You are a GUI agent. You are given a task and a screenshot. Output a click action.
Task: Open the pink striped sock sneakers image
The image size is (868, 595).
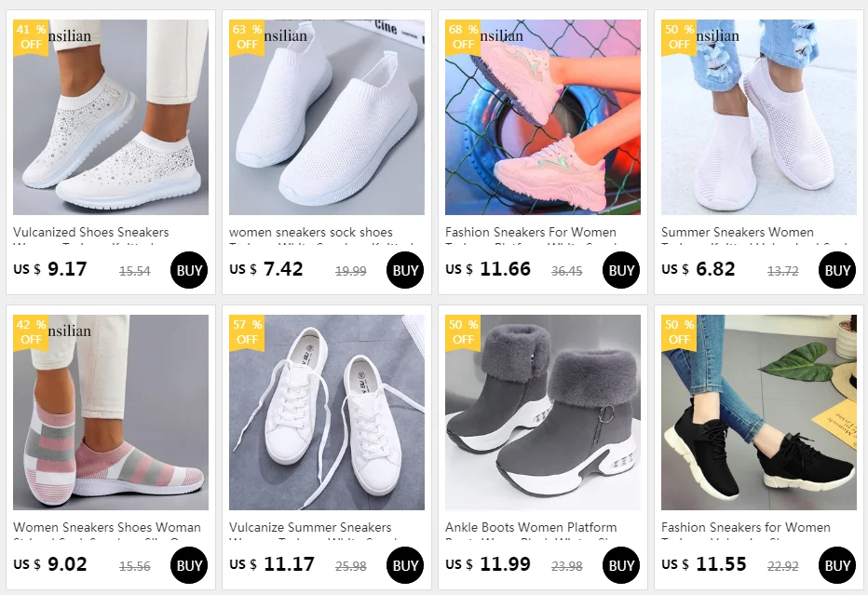click(x=111, y=412)
